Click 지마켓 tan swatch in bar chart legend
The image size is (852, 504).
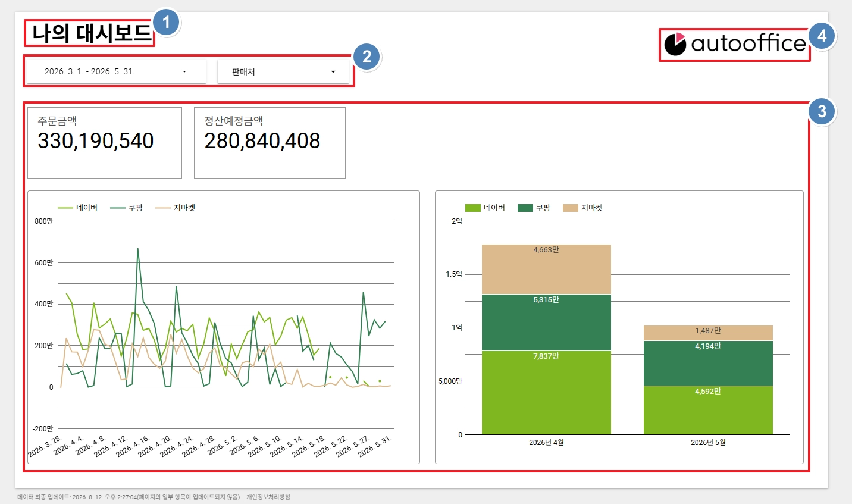point(570,208)
